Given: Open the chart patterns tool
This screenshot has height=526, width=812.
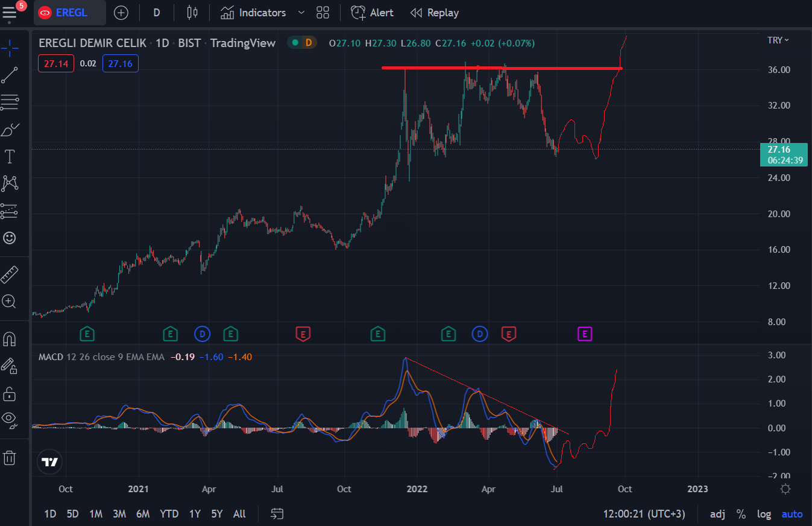Looking at the screenshot, I should tap(10, 183).
